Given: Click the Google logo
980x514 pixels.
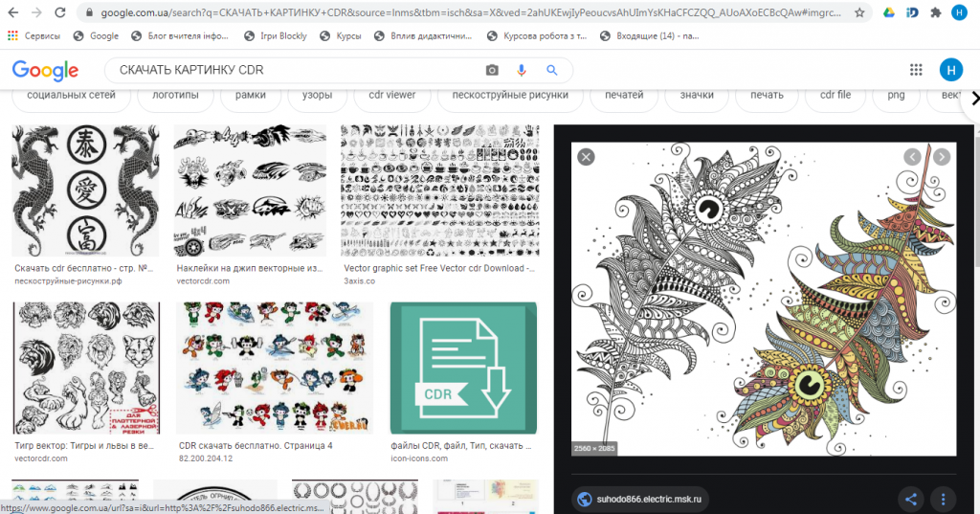Looking at the screenshot, I should click(x=45, y=71).
